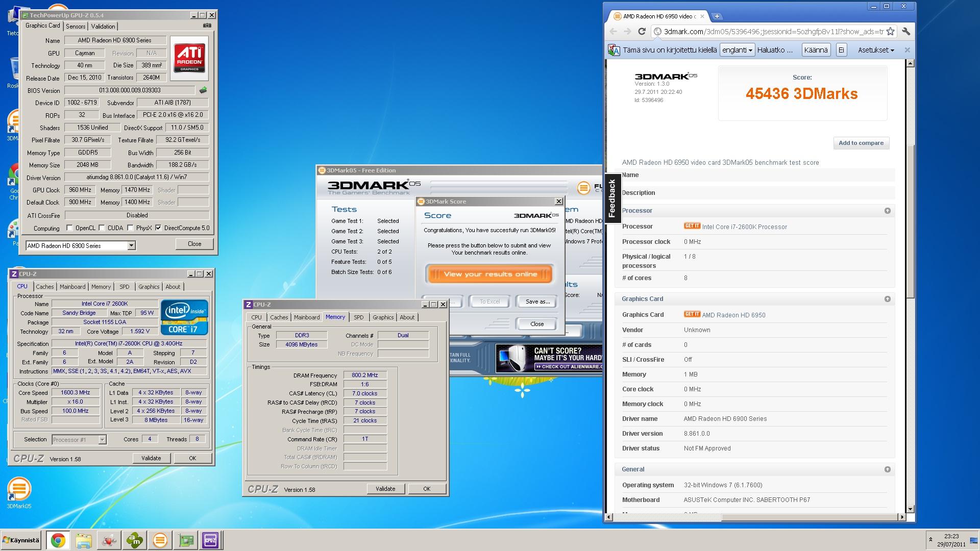Uncheck DirectCompute 5.0 in GPU-Z

point(159,228)
